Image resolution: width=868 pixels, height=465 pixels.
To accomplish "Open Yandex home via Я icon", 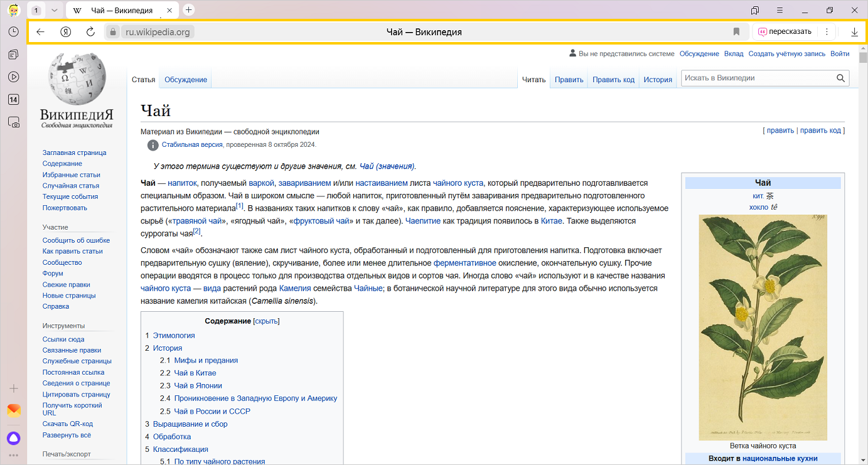I will tap(65, 31).
